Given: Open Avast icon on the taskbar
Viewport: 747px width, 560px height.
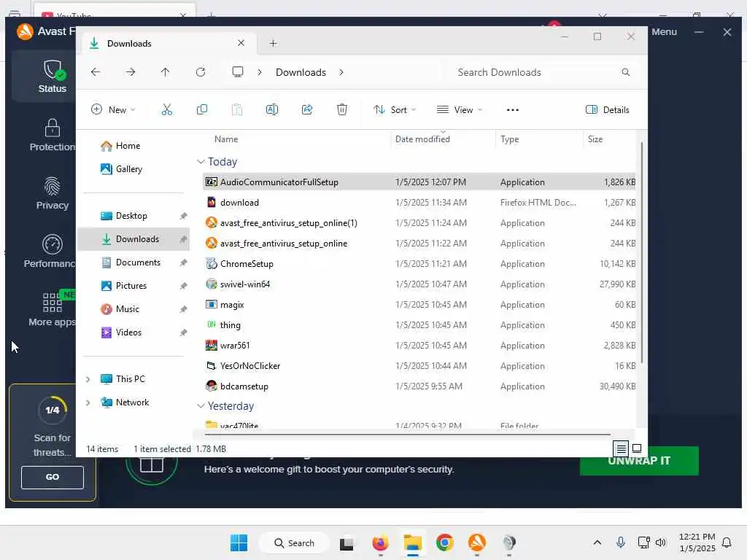Looking at the screenshot, I should (477, 542).
